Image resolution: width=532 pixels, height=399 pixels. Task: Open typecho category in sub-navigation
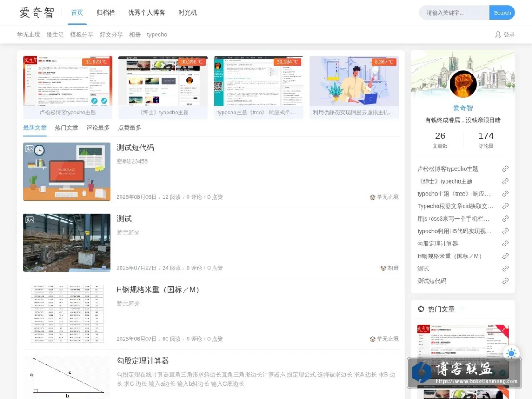click(x=157, y=35)
